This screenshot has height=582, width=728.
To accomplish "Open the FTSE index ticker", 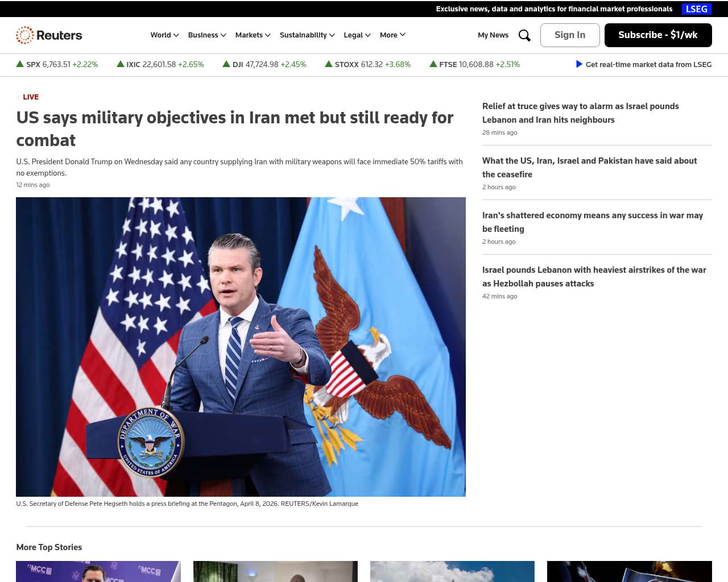I will [474, 64].
